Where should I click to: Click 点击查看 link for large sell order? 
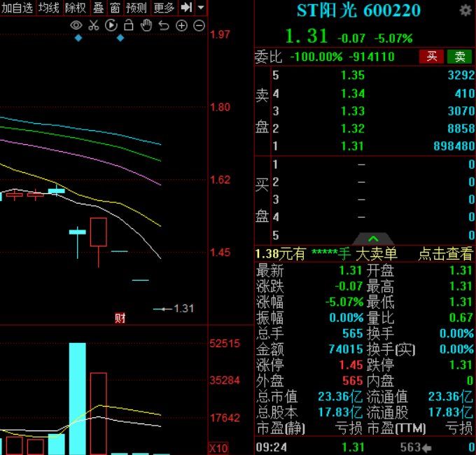tap(446, 253)
